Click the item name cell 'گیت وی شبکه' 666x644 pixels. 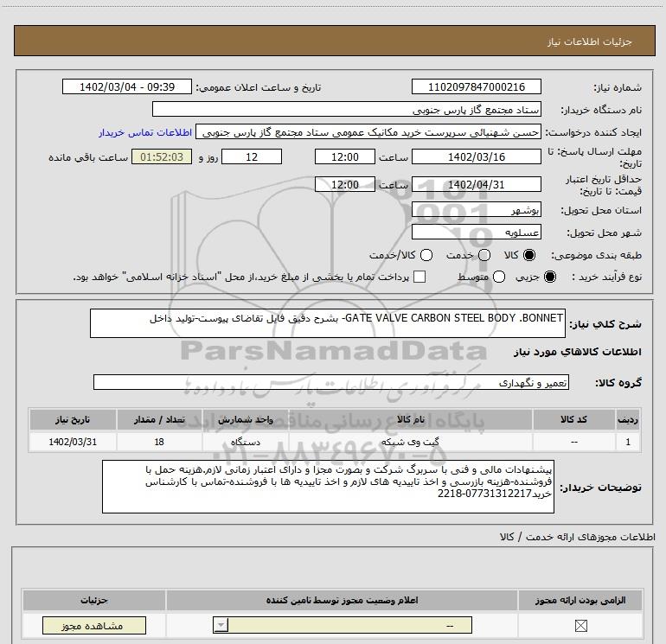point(411,442)
